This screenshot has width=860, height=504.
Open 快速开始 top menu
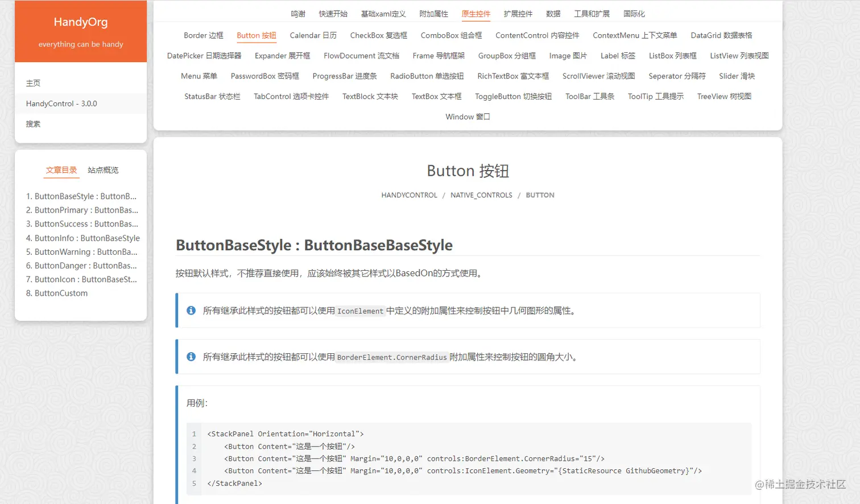[333, 14]
